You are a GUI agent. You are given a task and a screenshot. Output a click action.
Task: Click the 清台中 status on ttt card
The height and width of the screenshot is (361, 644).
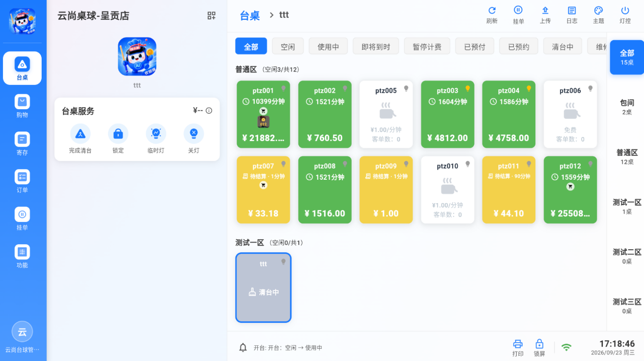[263, 292]
